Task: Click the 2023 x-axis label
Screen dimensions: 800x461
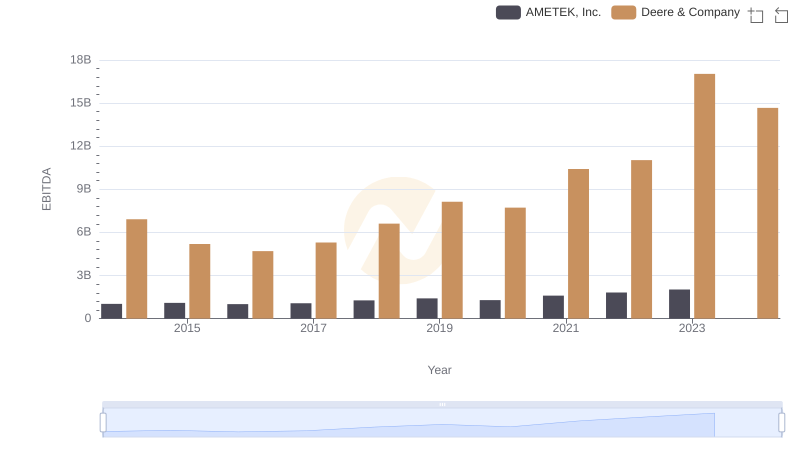Action: tap(692, 328)
